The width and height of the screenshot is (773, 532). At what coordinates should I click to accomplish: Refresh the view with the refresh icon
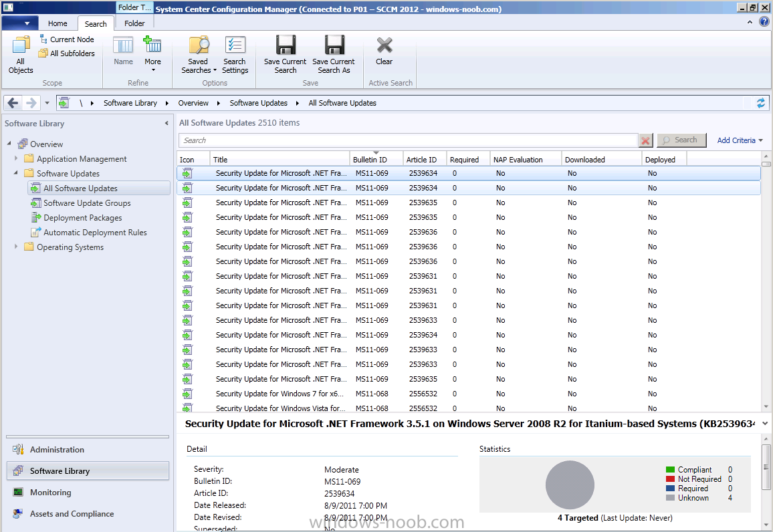coord(761,103)
